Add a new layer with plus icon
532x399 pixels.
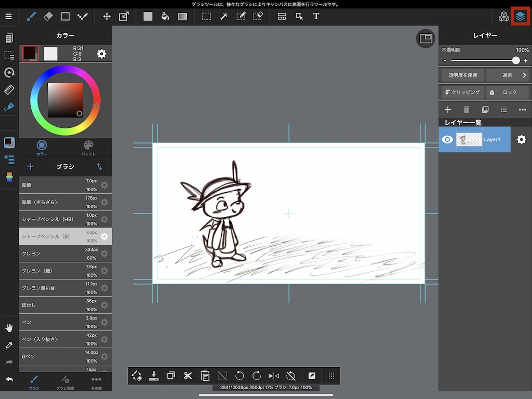tap(448, 110)
